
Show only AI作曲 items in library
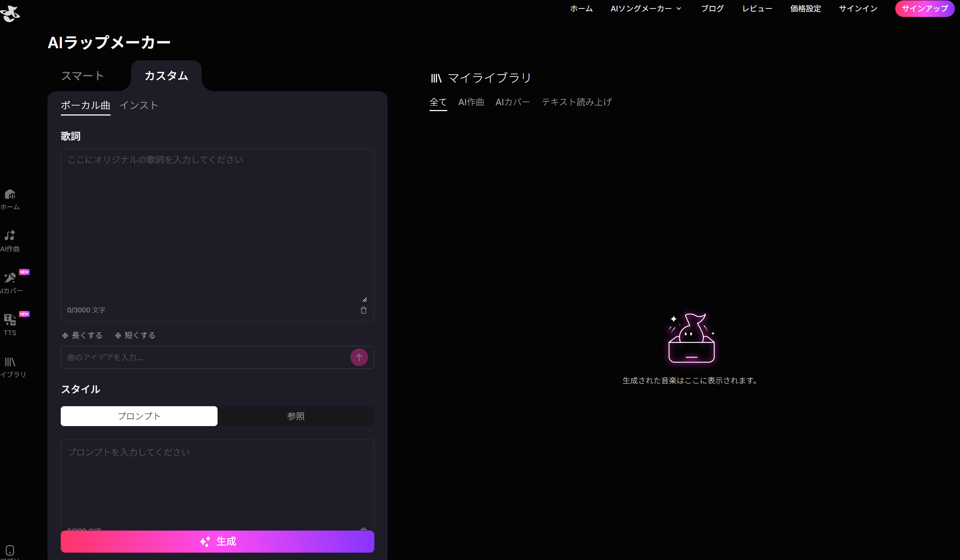click(x=471, y=102)
